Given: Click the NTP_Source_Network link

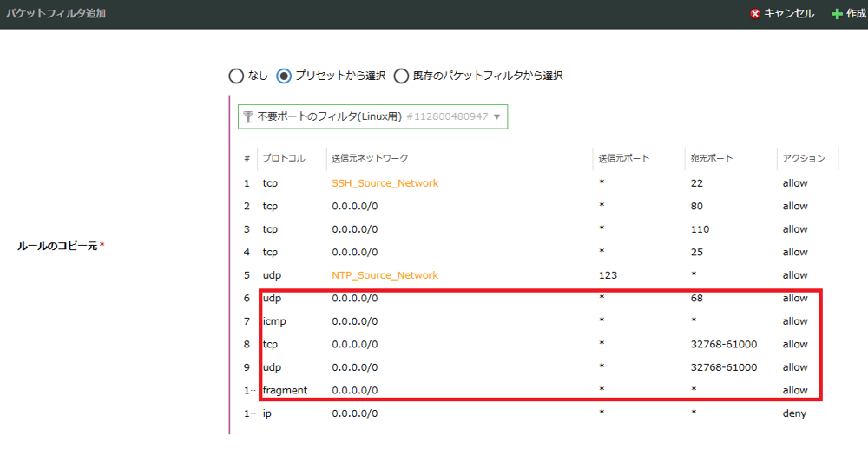Looking at the screenshot, I should 385,275.
